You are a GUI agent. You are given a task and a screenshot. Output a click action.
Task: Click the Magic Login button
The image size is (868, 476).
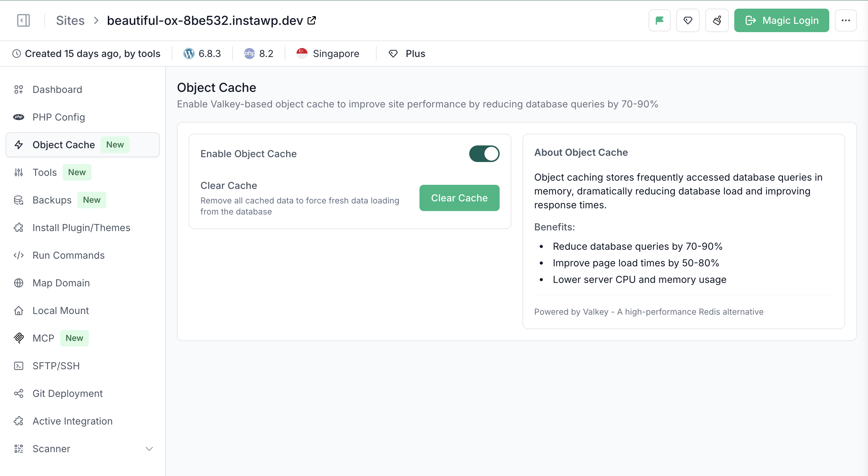(x=781, y=20)
